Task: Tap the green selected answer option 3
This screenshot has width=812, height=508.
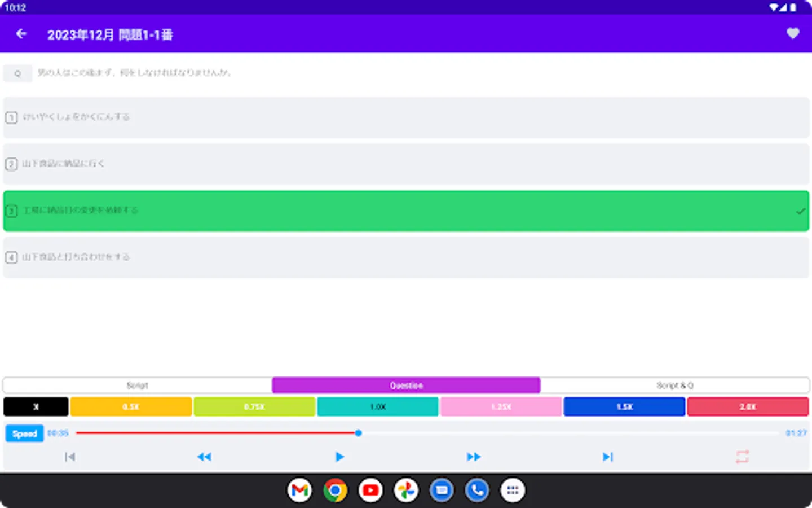Action: [406, 211]
